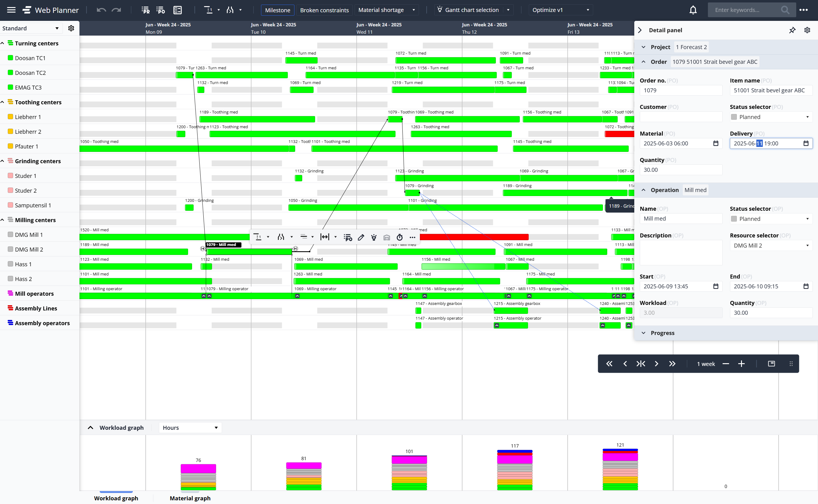Open the Standard view dropdown
Screen dimensions: 818x504
31,28
